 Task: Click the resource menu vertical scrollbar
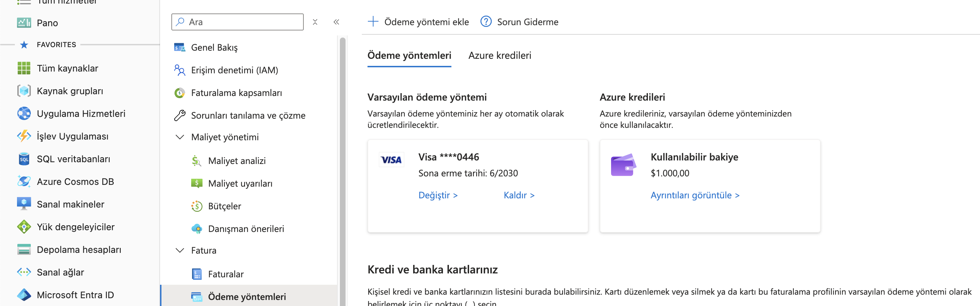click(x=342, y=171)
